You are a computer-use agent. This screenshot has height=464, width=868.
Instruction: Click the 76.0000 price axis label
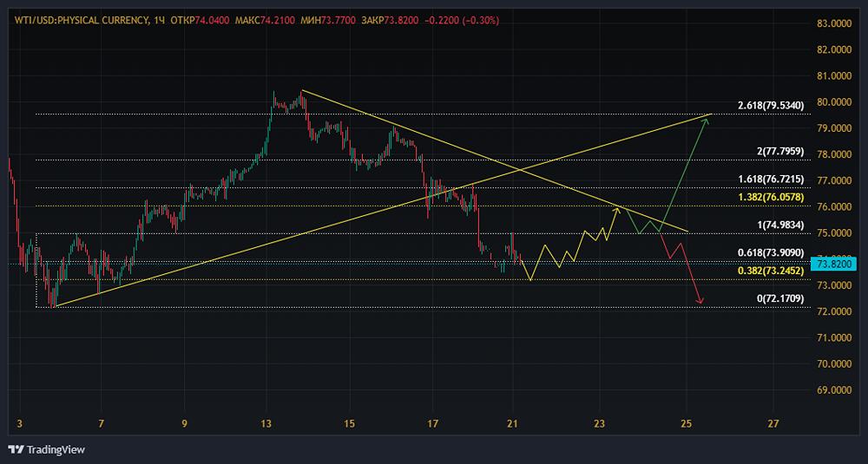click(834, 206)
